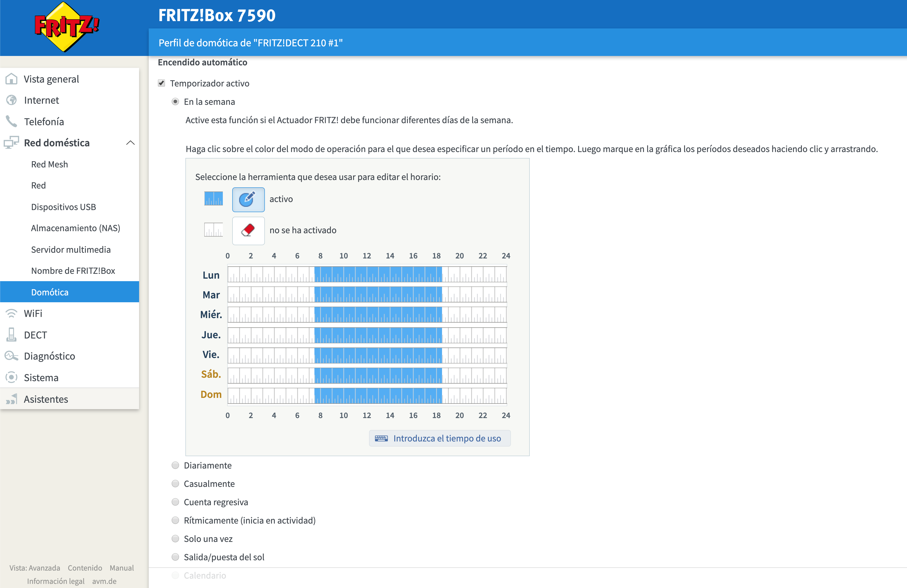Visit the avm.de link
This screenshot has width=907, height=588.
(104, 581)
